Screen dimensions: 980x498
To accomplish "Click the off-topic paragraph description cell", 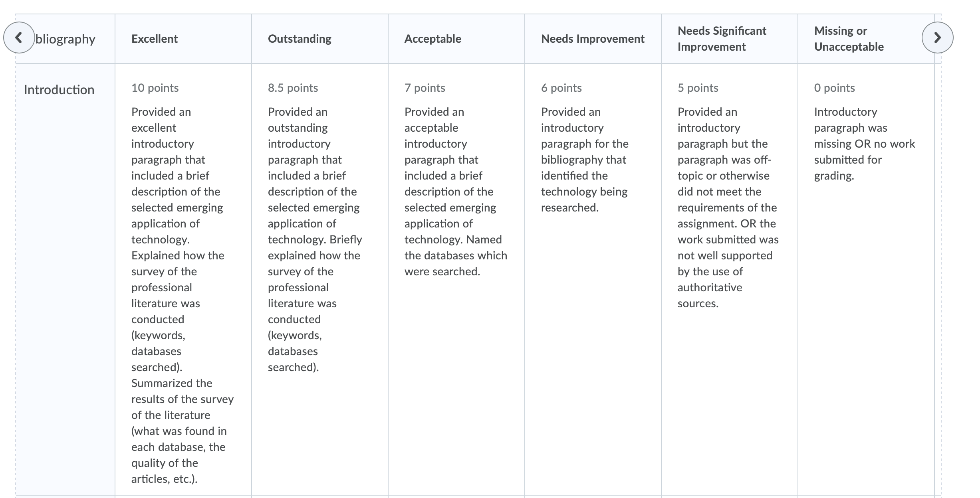I will coord(728,207).
